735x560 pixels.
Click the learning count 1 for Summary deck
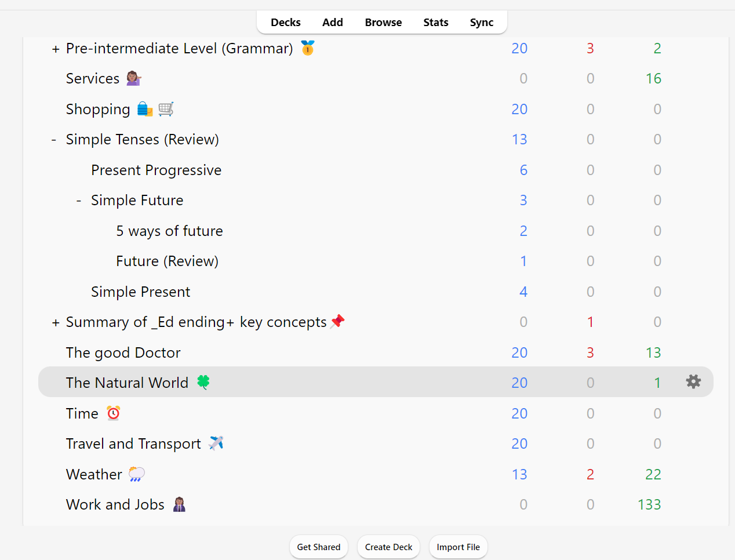[591, 322]
